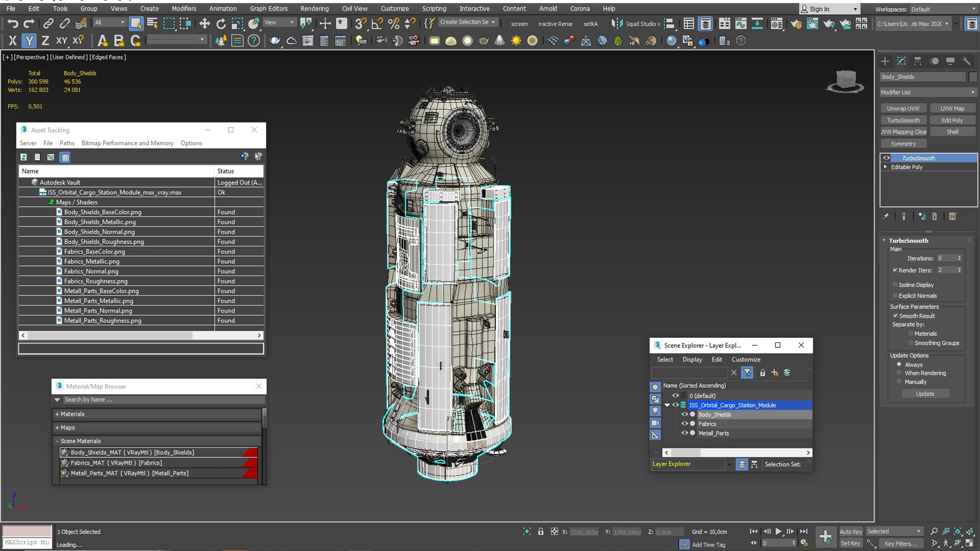980x551 pixels.
Task: Open the Create tab in command panel
Action: (885, 61)
